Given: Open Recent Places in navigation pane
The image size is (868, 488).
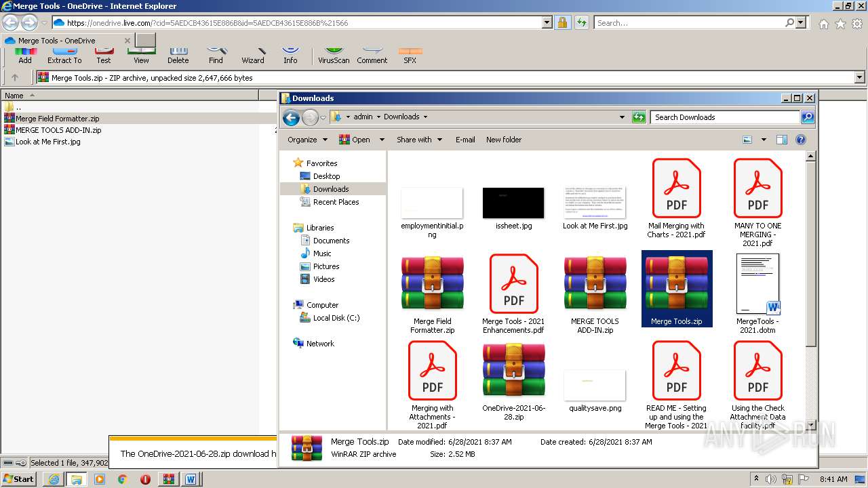Looking at the screenshot, I should (x=330, y=202).
